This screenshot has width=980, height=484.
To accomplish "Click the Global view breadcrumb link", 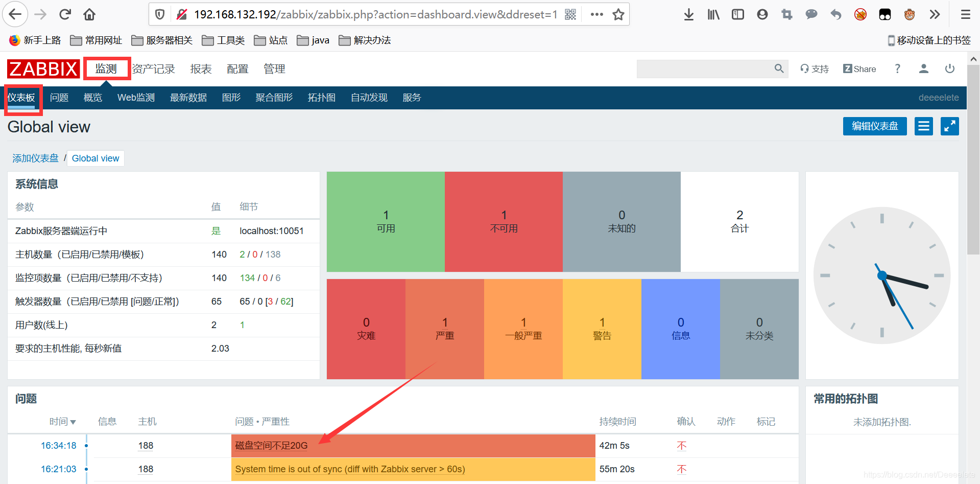I will [95, 158].
